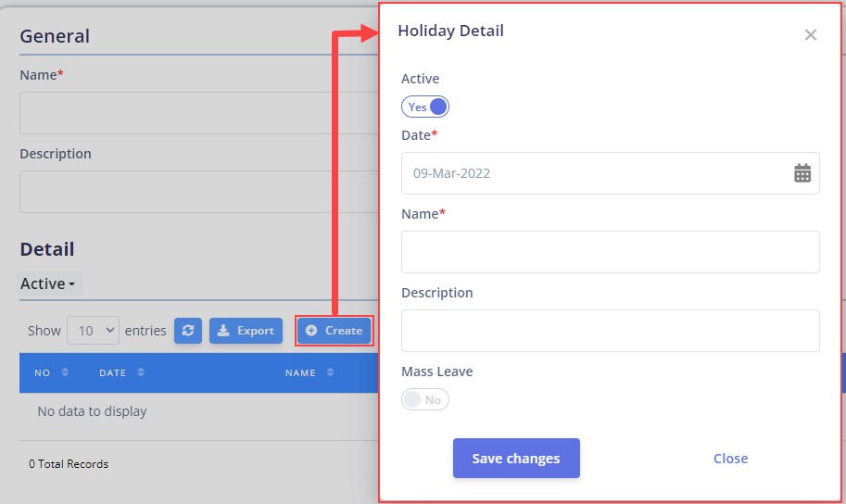
Task: Focus the Date field showing 09-Mar-2022
Action: tap(611, 173)
